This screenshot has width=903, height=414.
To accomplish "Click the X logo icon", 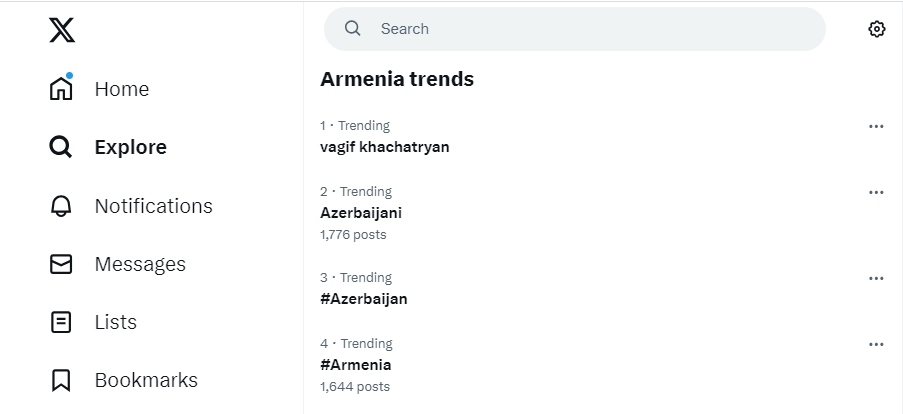I will tap(62, 30).
